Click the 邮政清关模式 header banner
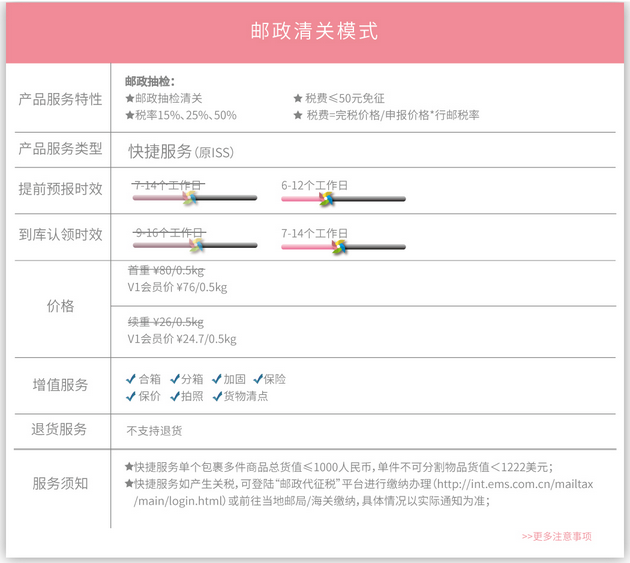The width and height of the screenshot is (630, 563). pos(315,32)
